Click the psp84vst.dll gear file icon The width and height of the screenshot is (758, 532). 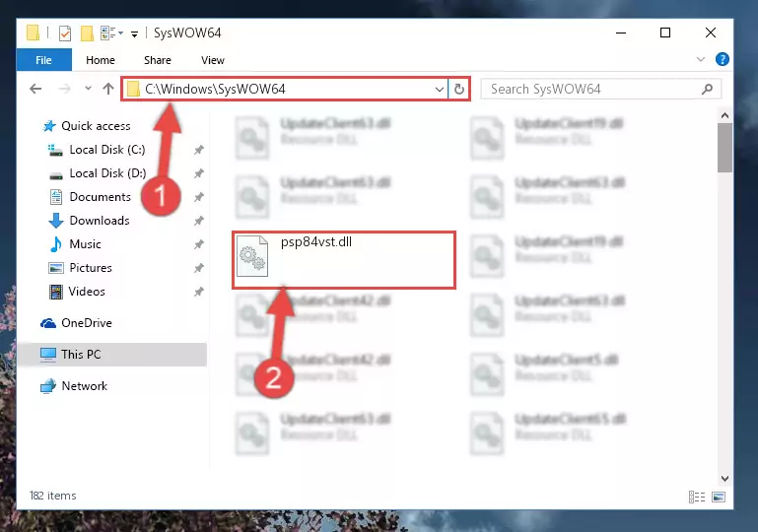[x=252, y=256]
